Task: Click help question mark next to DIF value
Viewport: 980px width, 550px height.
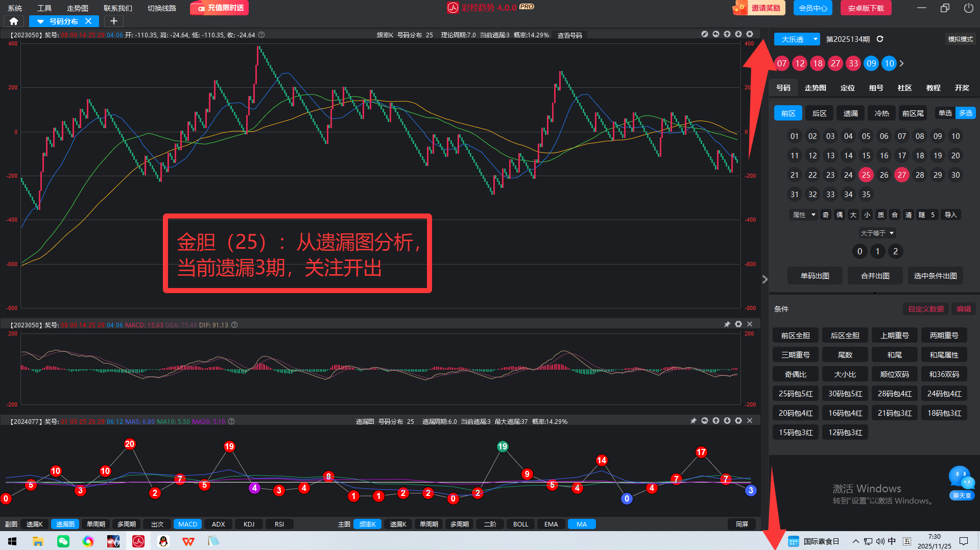Action: [x=234, y=325]
